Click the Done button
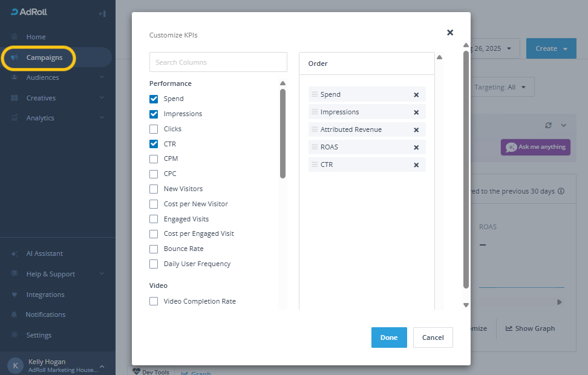Screen dimensions: 588x375 [389, 337]
